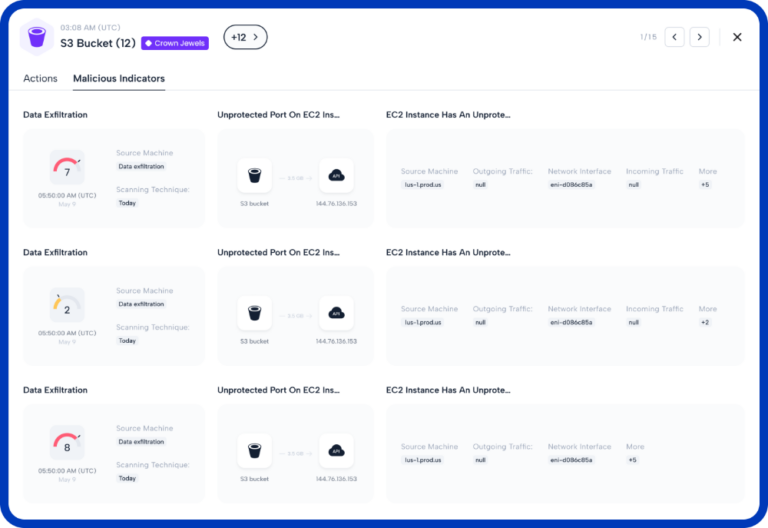Select the Malicious Indicators tab

click(x=119, y=78)
